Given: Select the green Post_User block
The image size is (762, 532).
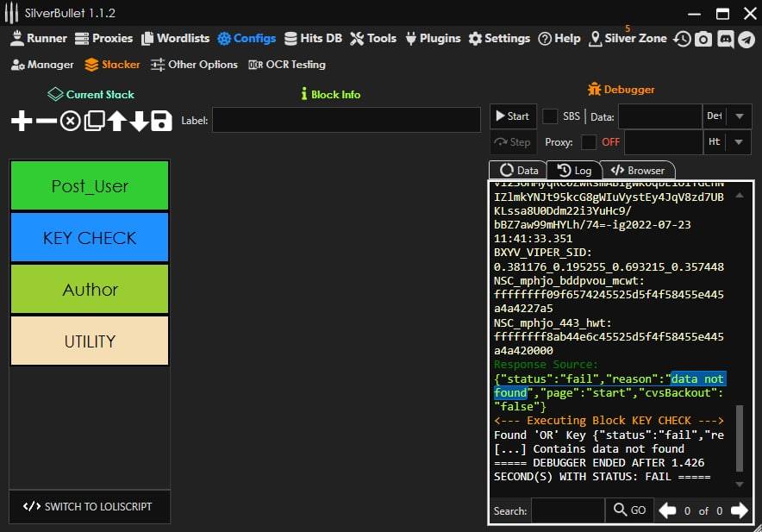Looking at the screenshot, I should click(90, 185).
